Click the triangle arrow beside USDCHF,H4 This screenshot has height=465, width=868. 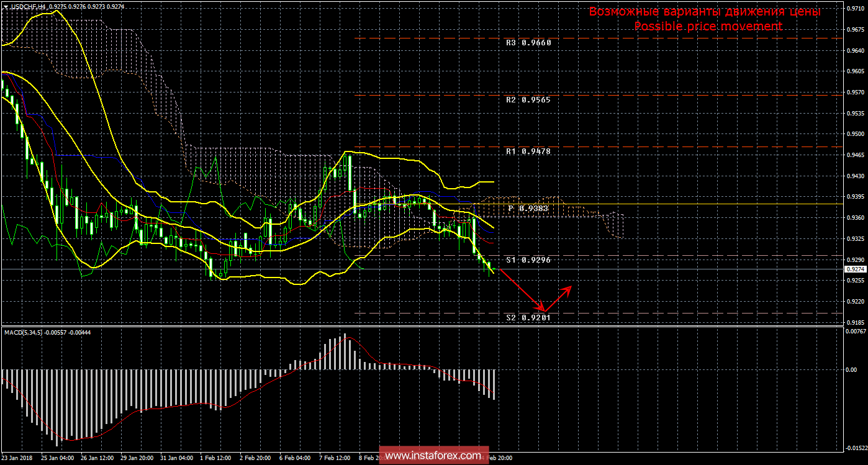coord(6,6)
